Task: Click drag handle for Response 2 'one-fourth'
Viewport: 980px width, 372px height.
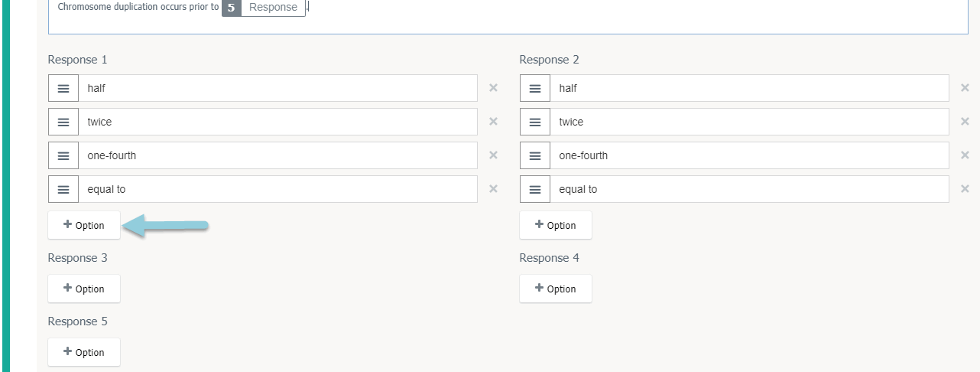Action: pos(535,155)
